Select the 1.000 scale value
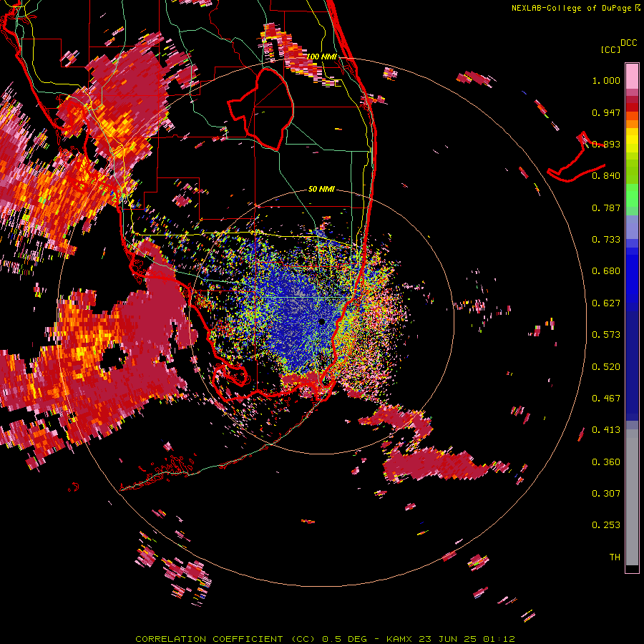 (606, 80)
